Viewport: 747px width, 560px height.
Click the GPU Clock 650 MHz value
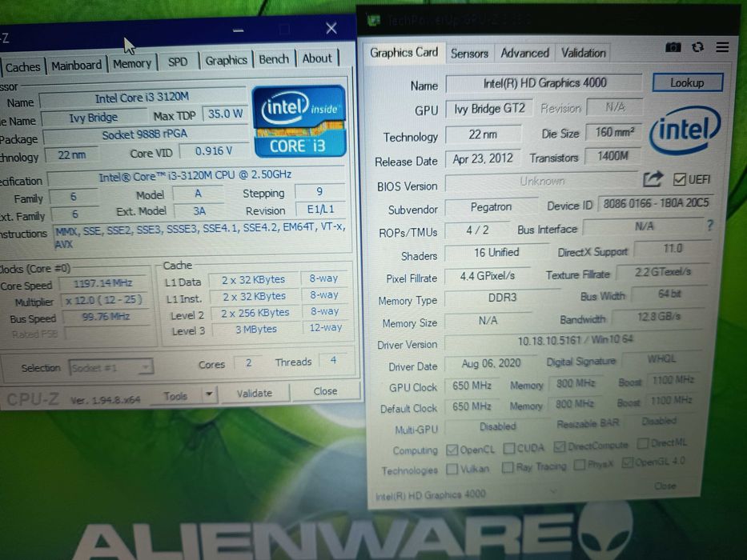pyautogui.click(x=472, y=386)
